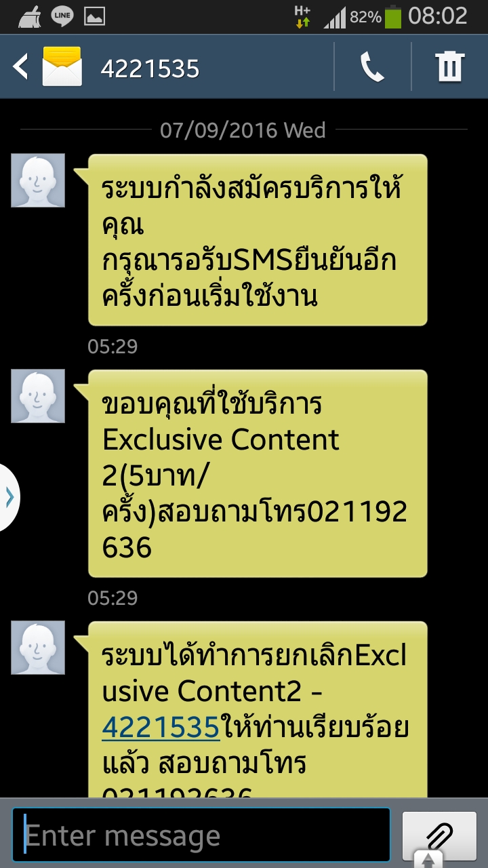Select the cancellation confirmation message bubble
The width and height of the screenshot is (488, 868).
[x=258, y=709]
